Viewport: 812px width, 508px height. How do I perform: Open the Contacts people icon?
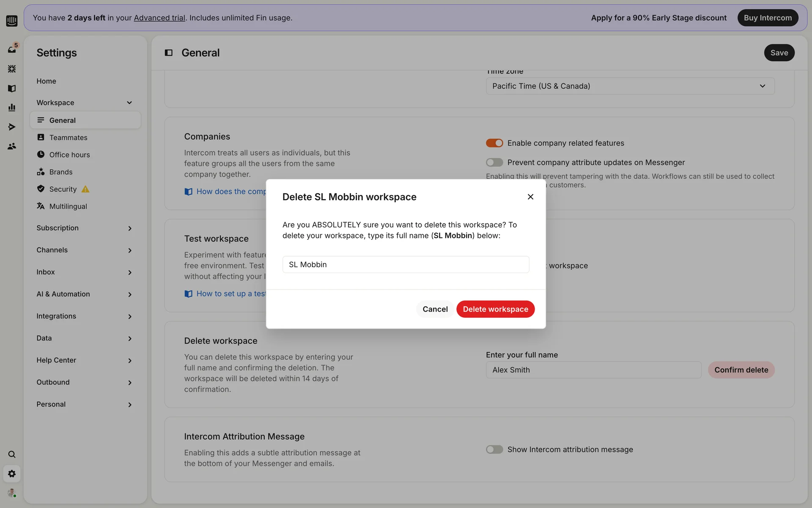coord(12,146)
